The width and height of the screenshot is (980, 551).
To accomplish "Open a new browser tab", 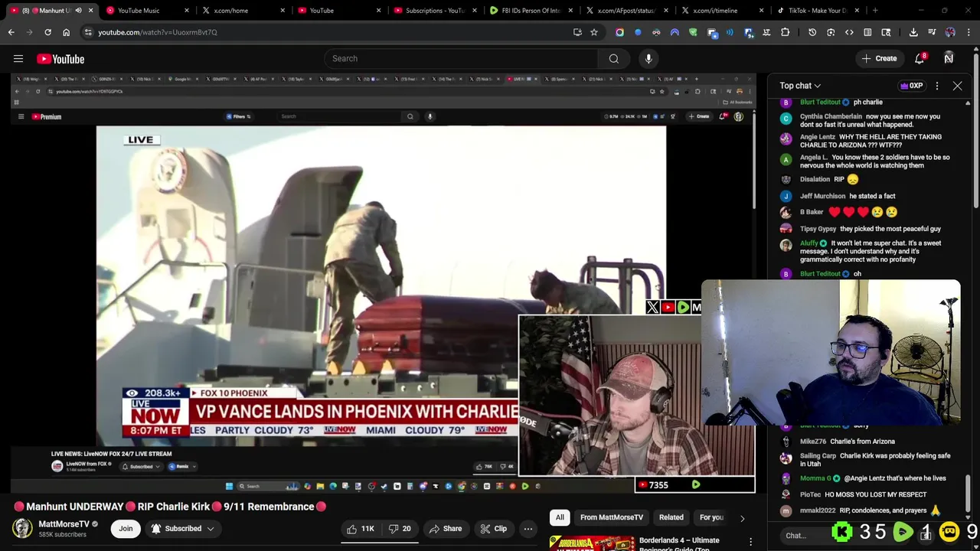I will click(875, 11).
